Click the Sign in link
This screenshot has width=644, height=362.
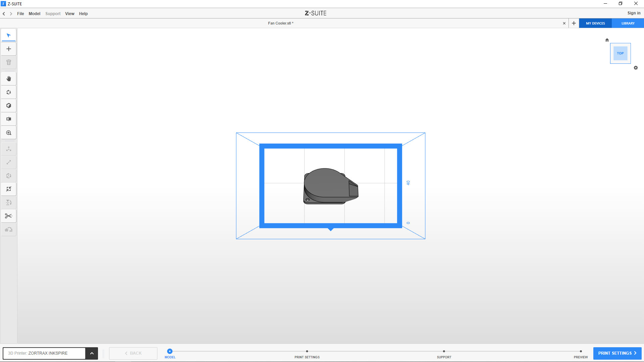[x=634, y=13]
